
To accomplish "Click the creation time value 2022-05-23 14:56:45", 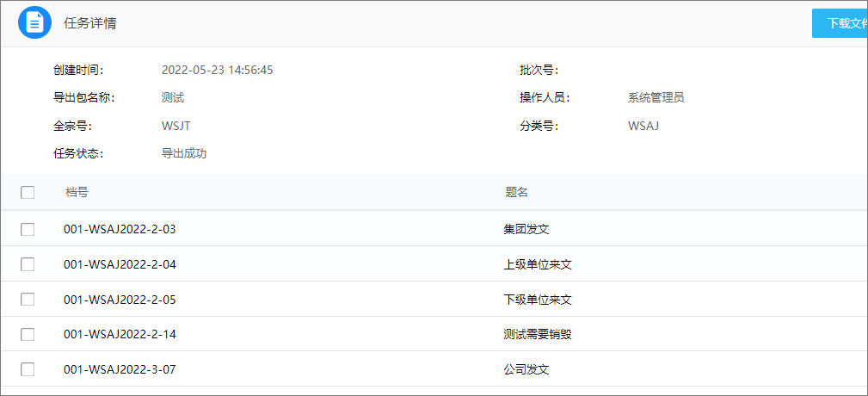I will click(217, 71).
